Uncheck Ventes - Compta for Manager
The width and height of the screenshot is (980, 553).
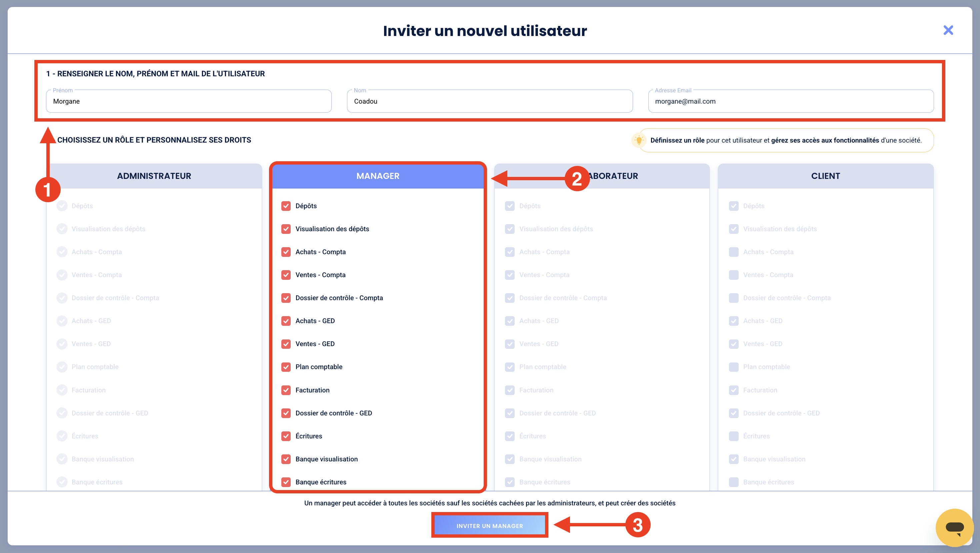tap(286, 275)
